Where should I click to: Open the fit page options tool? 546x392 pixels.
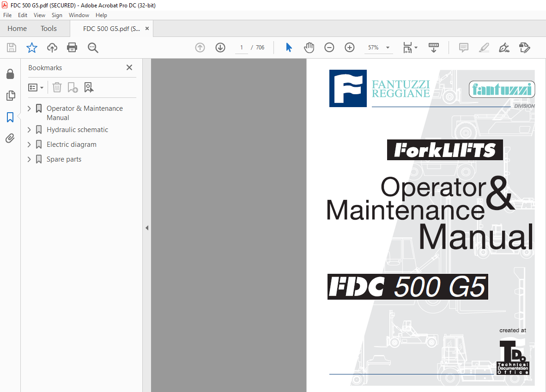coord(410,48)
